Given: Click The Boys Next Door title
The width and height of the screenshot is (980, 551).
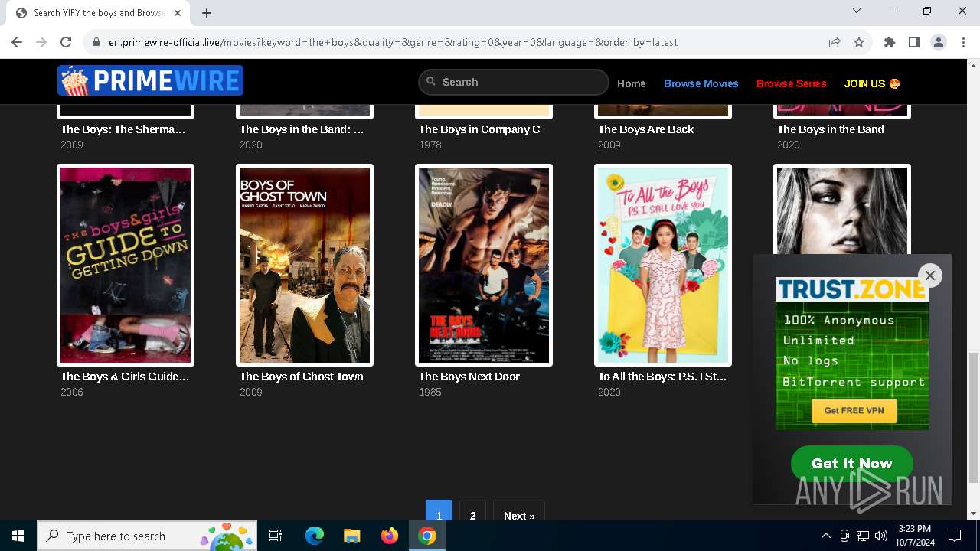Looking at the screenshot, I should [x=469, y=377].
